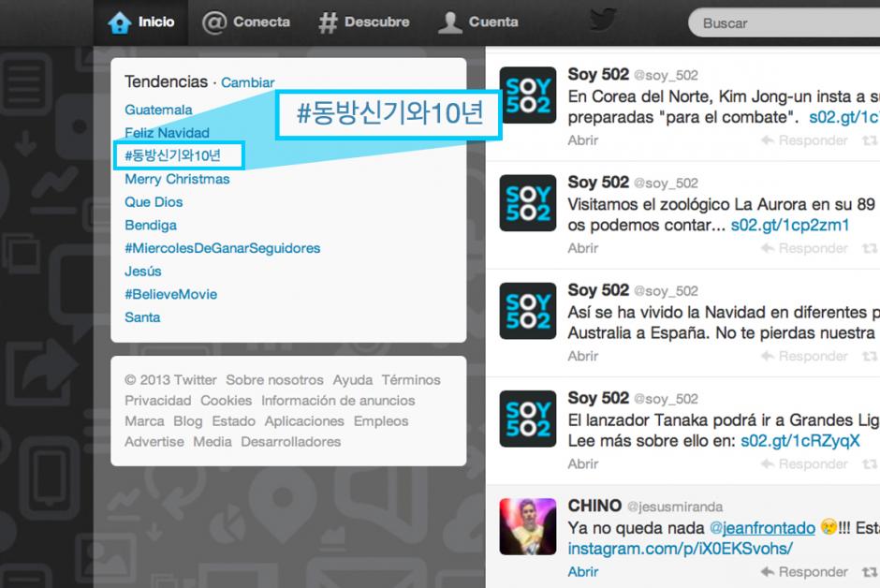
Task: Select the Feliz Navidad trend
Action: (x=167, y=133)
